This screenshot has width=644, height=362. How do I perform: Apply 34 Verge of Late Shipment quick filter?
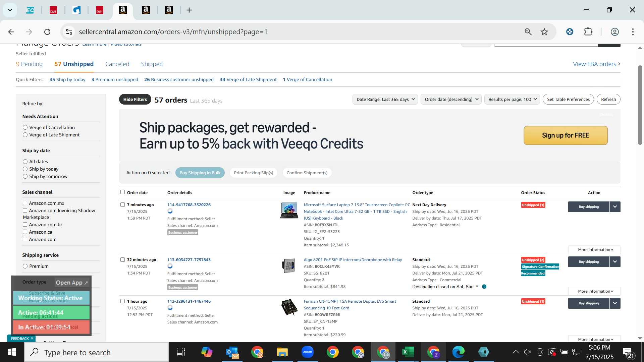(x=248, y=79)
